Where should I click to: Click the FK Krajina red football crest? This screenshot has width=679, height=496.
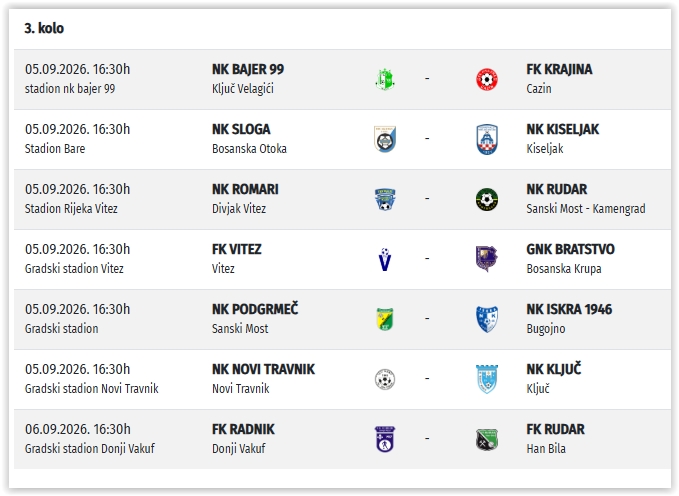click(x=487, y=79)
